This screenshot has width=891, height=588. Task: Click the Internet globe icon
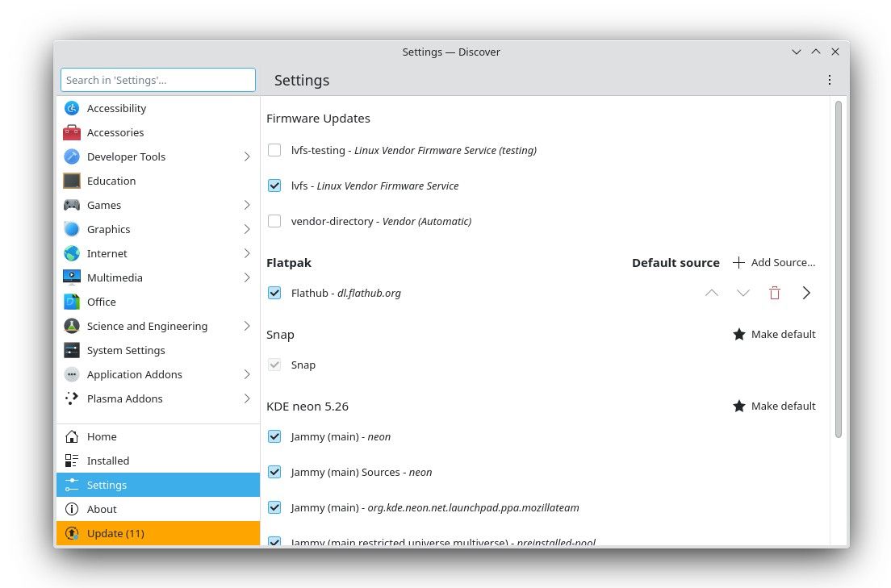(x=72, y=253)
